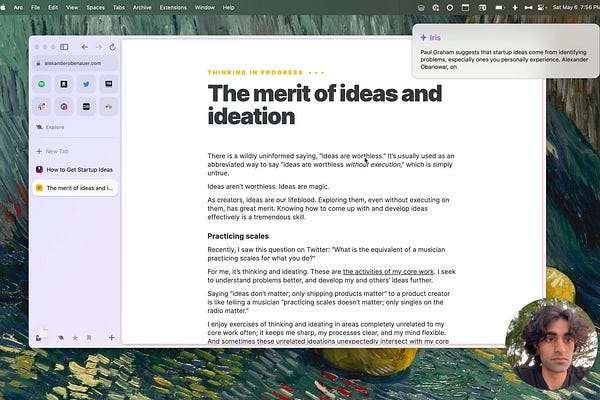This screenshot has width=600, height=400.
Task: Open the library icon in the sidebar's bottom corner
Action: [x=39, y=338]
